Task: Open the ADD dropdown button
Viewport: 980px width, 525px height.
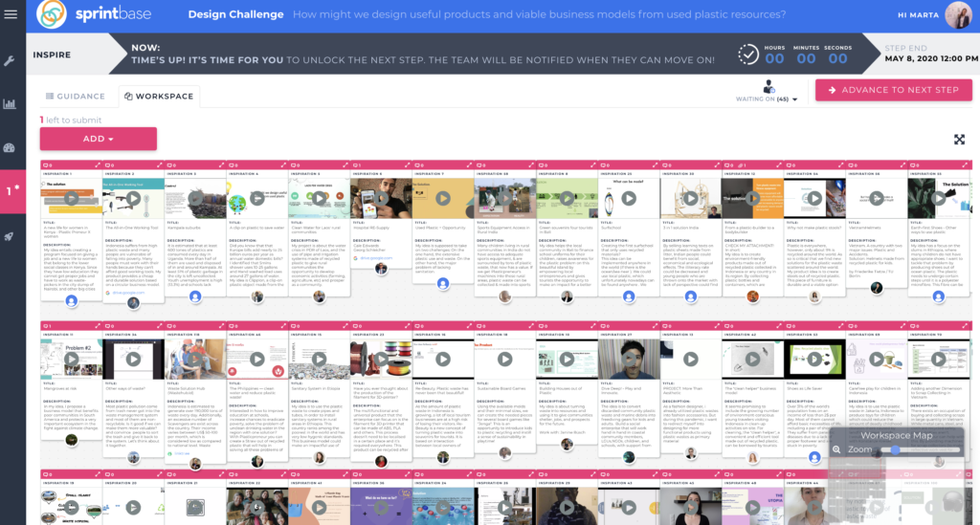Action: [x=99, y=139]
